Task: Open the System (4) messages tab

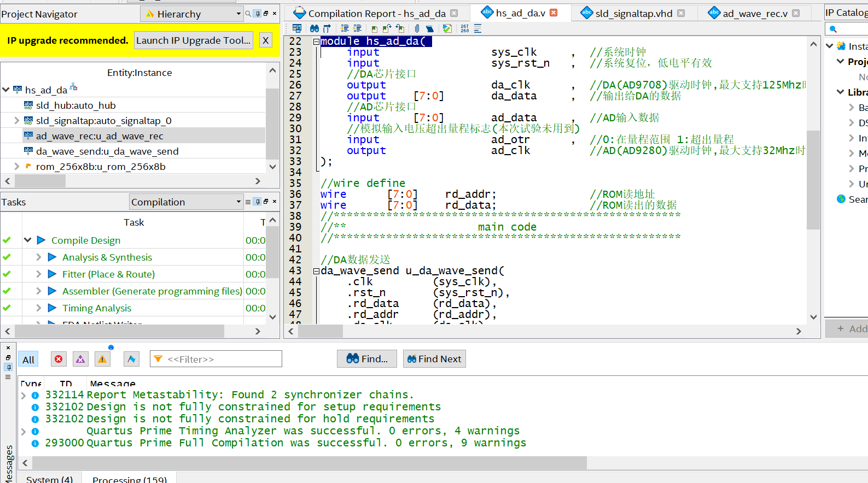Action: 49,479
